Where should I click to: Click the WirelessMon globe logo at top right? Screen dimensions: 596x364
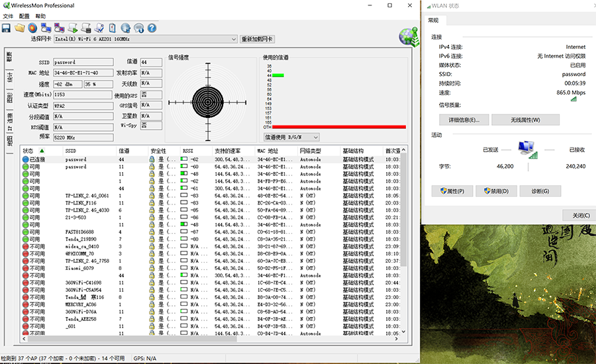(x=409, y=37)
